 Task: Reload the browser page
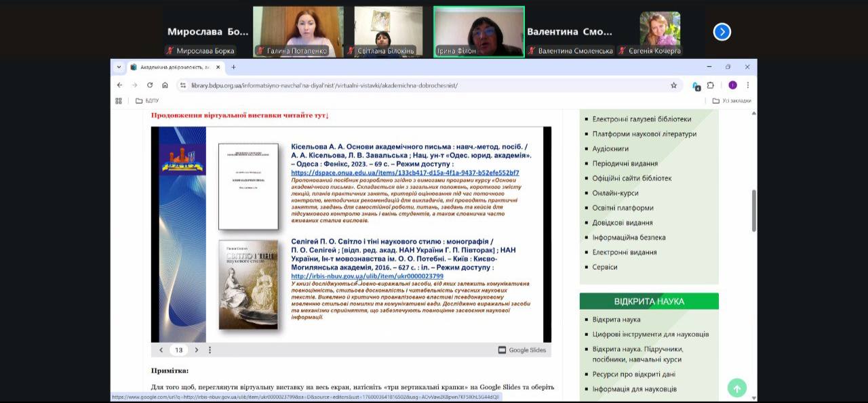[x=149, y=85]
